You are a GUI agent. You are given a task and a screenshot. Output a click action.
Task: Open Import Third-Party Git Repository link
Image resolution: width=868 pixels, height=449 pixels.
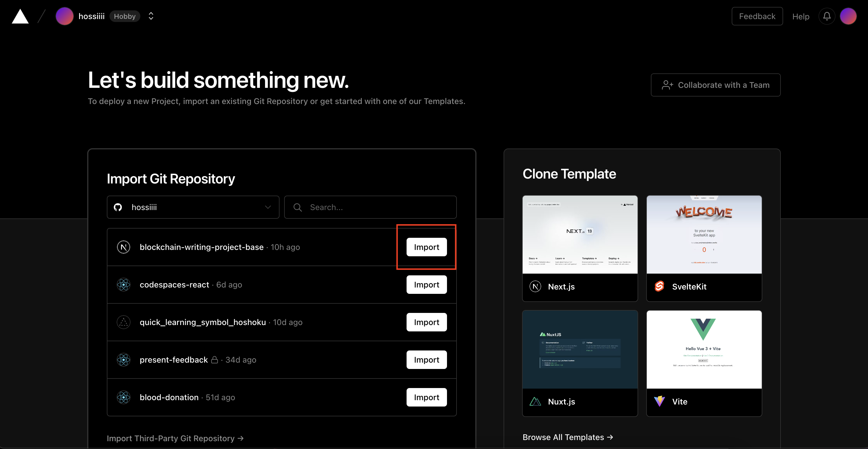tap(175, 438)
